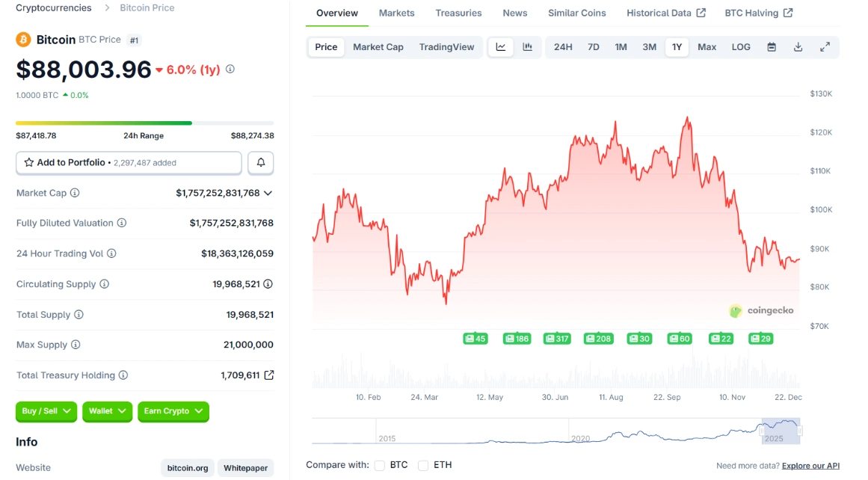Click the download chart icon
The height and width of the screenshot is (480, 868).
click(x=798, y=46)
